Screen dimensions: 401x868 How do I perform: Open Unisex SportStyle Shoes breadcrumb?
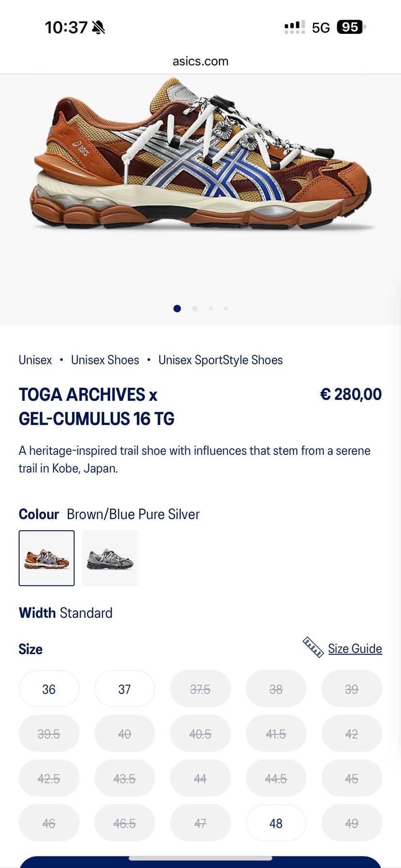[220, 360]
